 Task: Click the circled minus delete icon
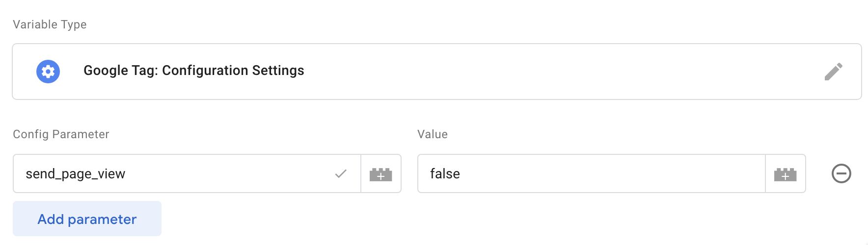(x=841, y=173)
